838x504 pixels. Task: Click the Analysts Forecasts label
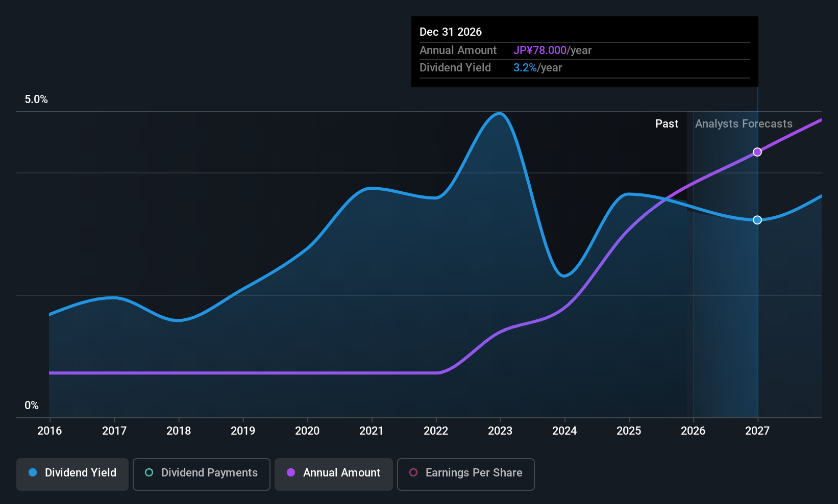coord(744,124)
